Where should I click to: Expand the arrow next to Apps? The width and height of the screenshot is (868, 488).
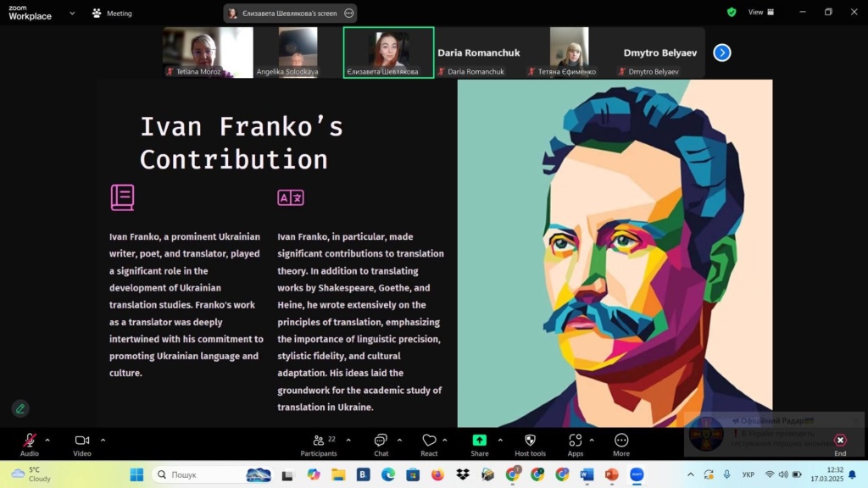pyautogui.click(x=592, y=441)
